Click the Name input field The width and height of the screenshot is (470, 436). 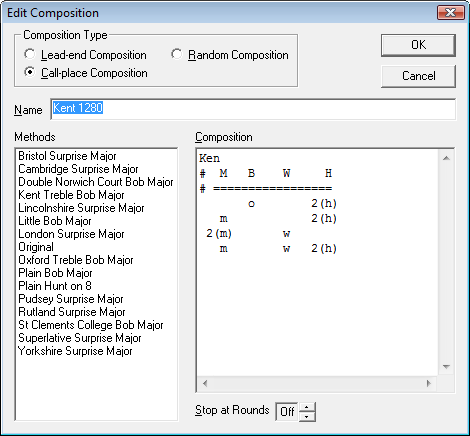tap(253, 109)
